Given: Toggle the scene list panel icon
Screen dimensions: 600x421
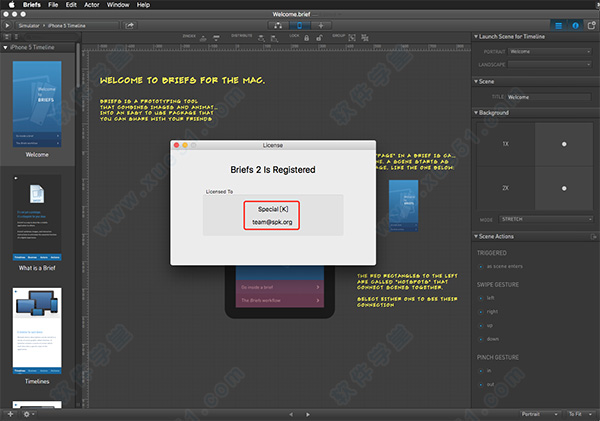Looking at the screenshot, I should point(559,25).
